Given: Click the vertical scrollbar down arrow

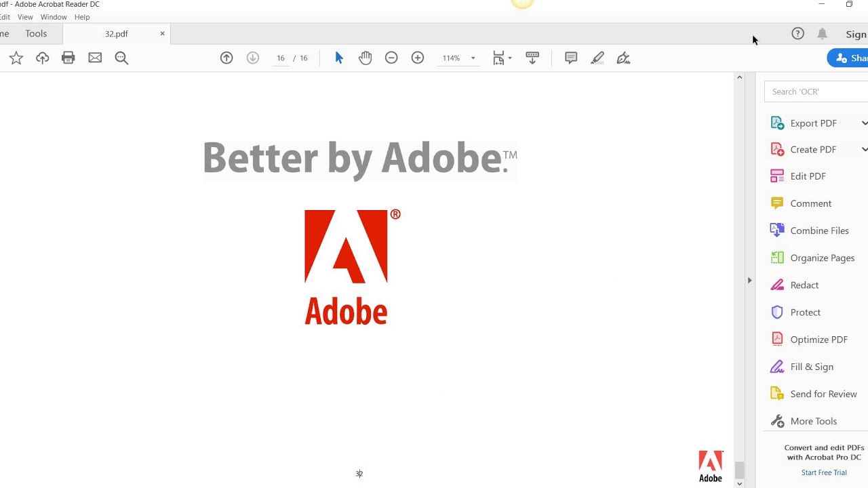Looking at the screenshot, I should (x=739, y=483).
